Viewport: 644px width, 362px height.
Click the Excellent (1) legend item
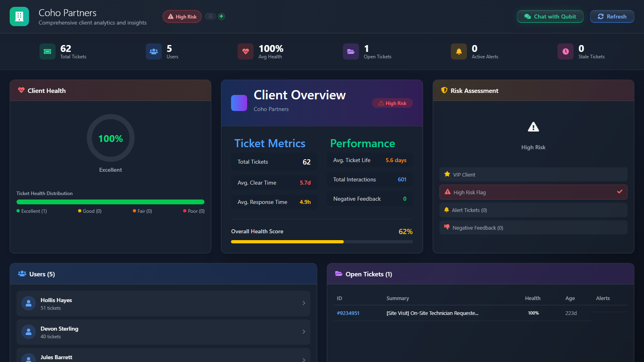click(x=32, y=211)
